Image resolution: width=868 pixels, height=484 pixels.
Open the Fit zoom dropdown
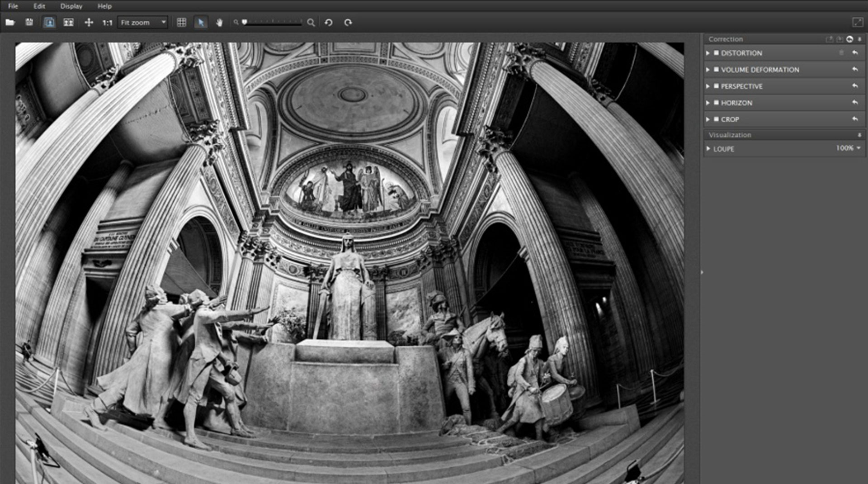(142, 22)
